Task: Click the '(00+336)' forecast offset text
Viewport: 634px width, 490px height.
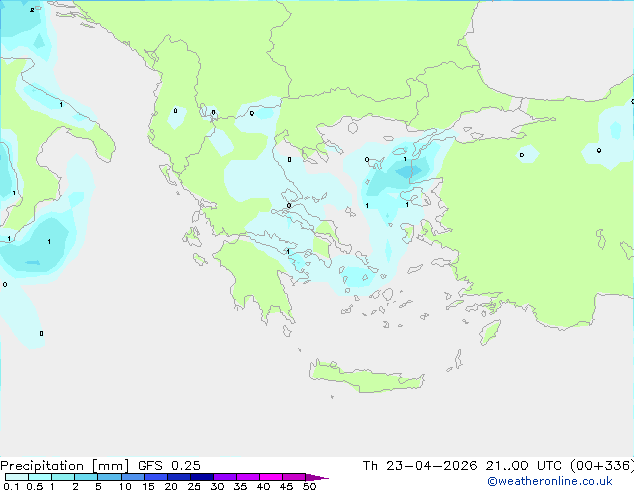Action: [602, 466]
